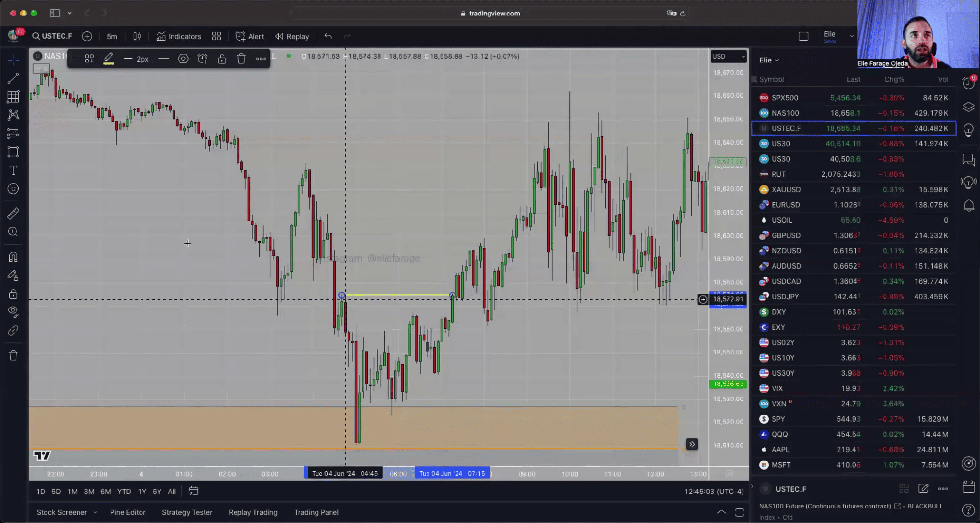Viewport: 980px width, 523px height.
Task: Open the Stock Screener tab
Action: pos(62,512)
